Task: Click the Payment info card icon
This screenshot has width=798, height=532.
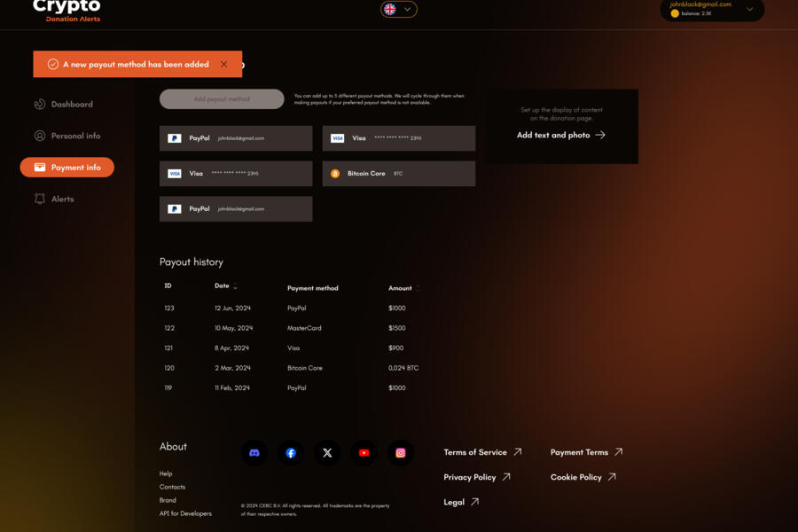Action: pos(38,167)
